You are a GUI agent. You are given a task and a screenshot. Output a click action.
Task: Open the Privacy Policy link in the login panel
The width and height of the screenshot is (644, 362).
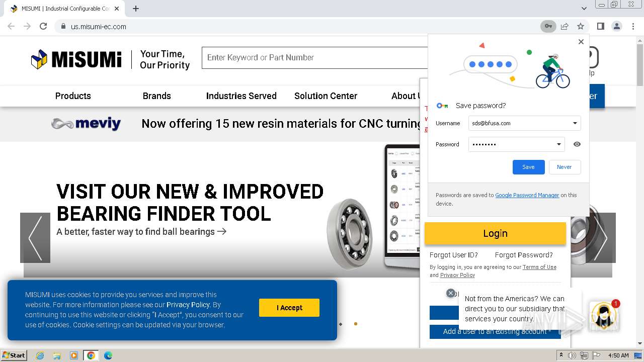457,275
